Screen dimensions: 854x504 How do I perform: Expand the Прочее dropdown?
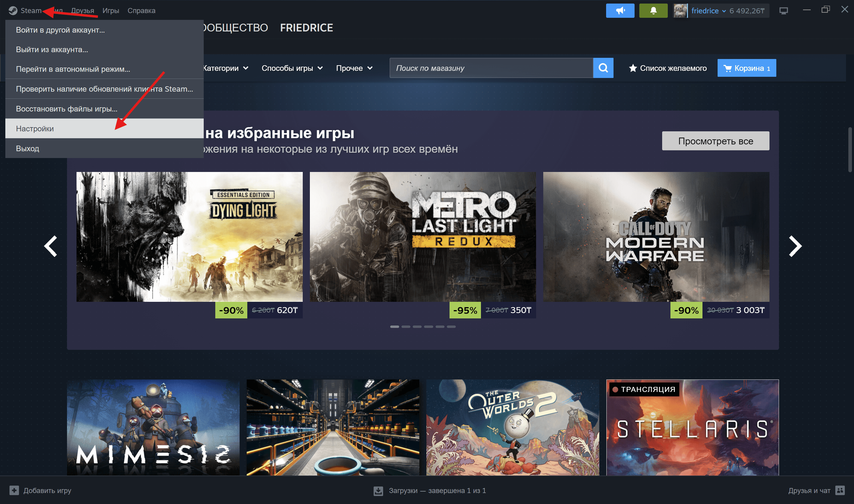coord(354,68)
